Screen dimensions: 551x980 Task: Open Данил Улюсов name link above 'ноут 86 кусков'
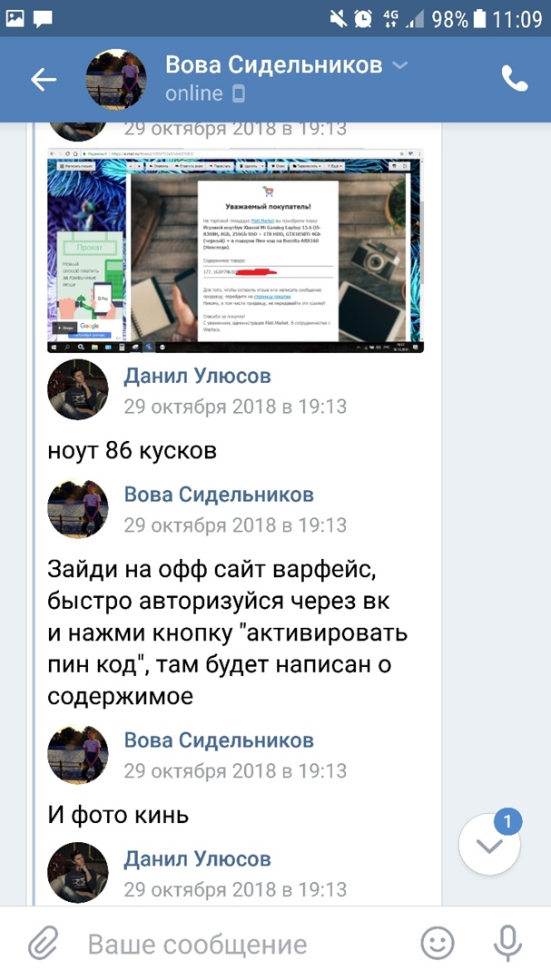197,377
